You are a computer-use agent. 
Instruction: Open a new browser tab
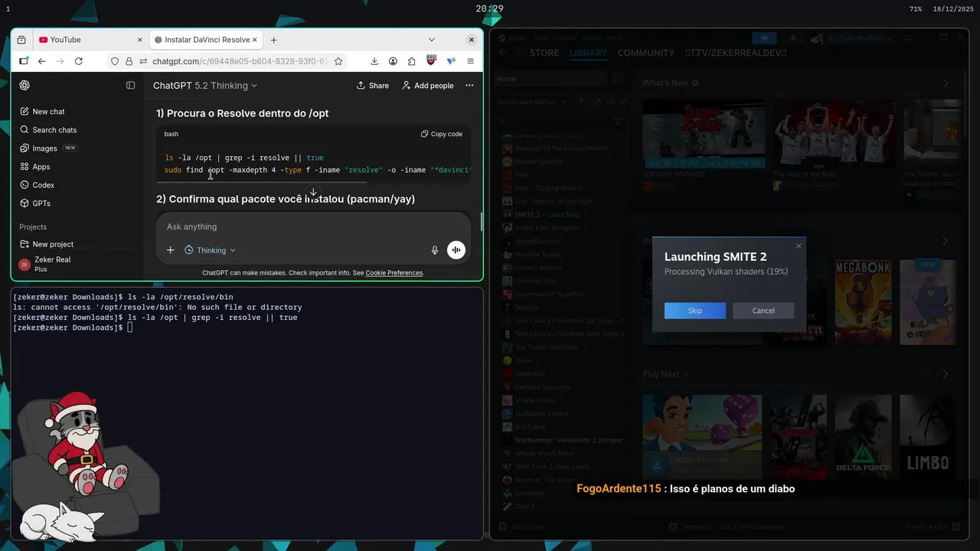coord(273,40)
